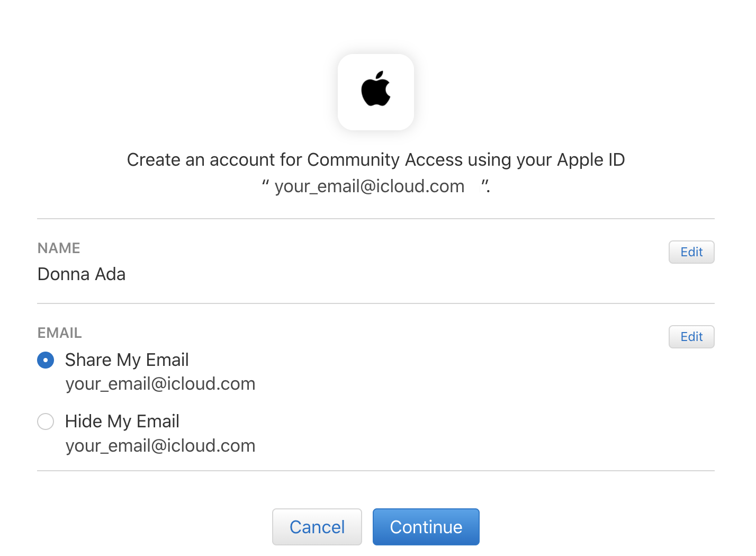Viewport: 756px width, 556px height.
Task: Click the "Hide My Email" label text
Action: click(x=122, y=422)
